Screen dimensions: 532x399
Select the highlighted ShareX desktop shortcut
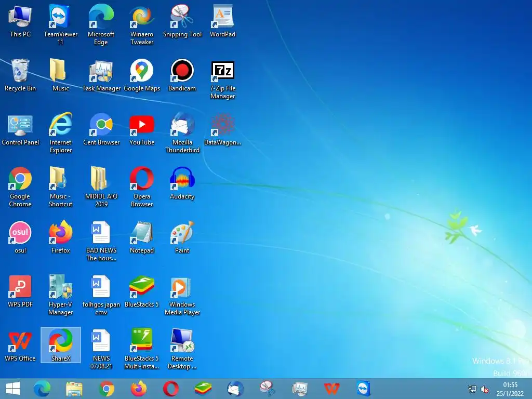click(x=60, y=345)
